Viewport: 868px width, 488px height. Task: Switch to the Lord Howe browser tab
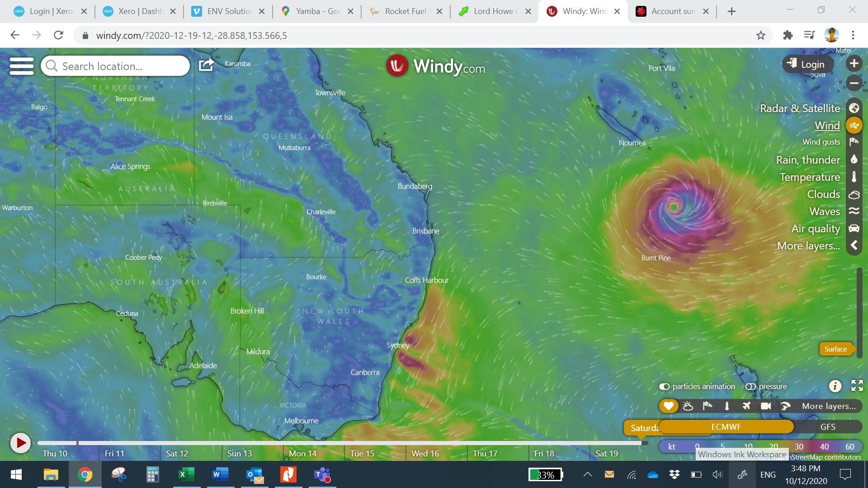(493, 11)
